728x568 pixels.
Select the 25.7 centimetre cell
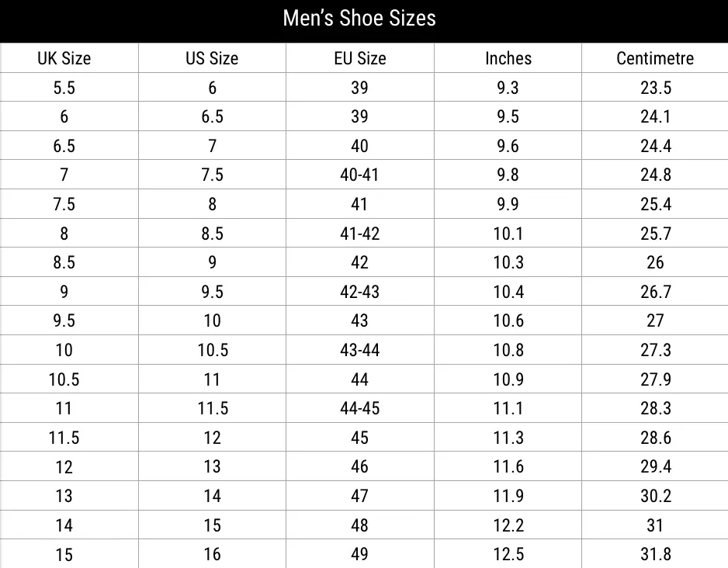655,234
